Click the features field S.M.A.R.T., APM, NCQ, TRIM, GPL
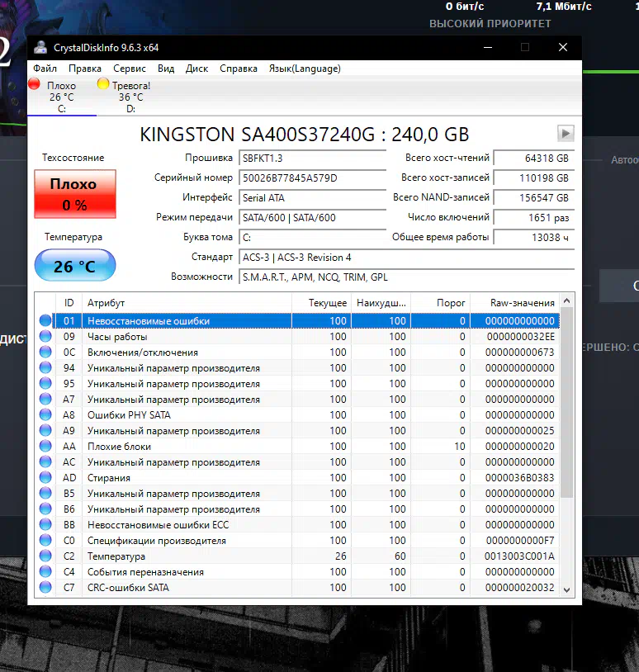The height and width of the screenshot is (672, 639). 406,277
